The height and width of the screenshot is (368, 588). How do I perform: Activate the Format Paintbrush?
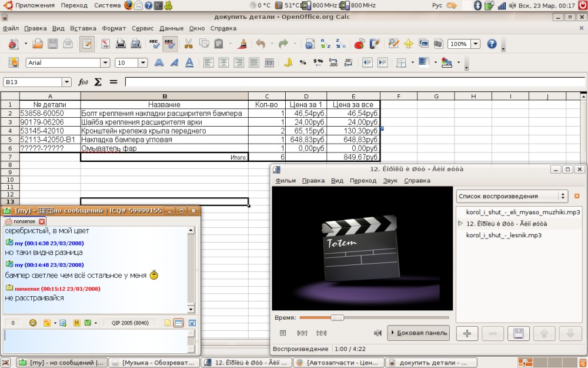tap(242, 44)
